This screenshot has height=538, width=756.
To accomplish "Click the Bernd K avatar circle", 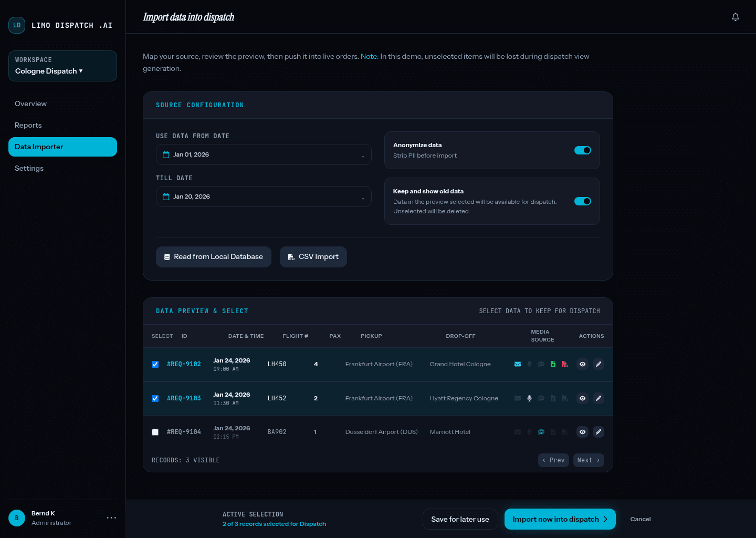I will 17,518.
